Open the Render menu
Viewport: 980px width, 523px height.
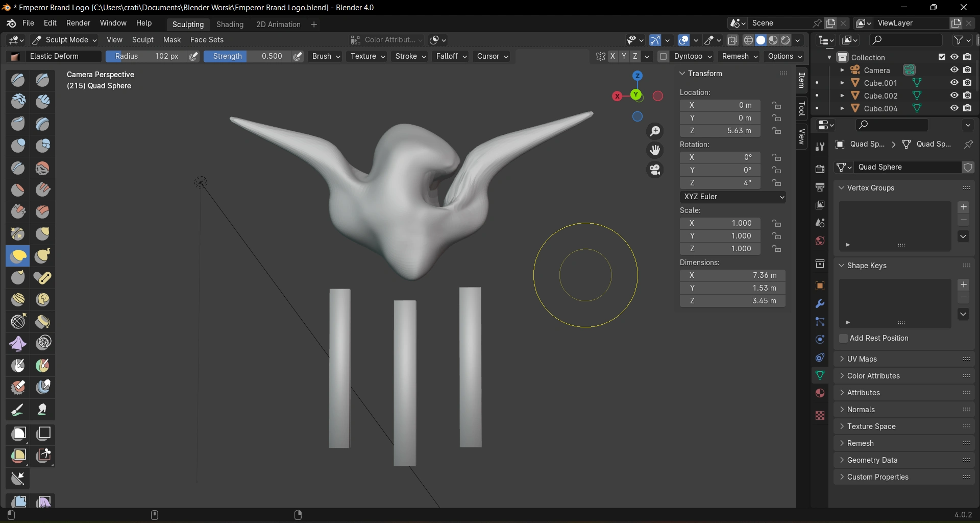tap(78, 23)
